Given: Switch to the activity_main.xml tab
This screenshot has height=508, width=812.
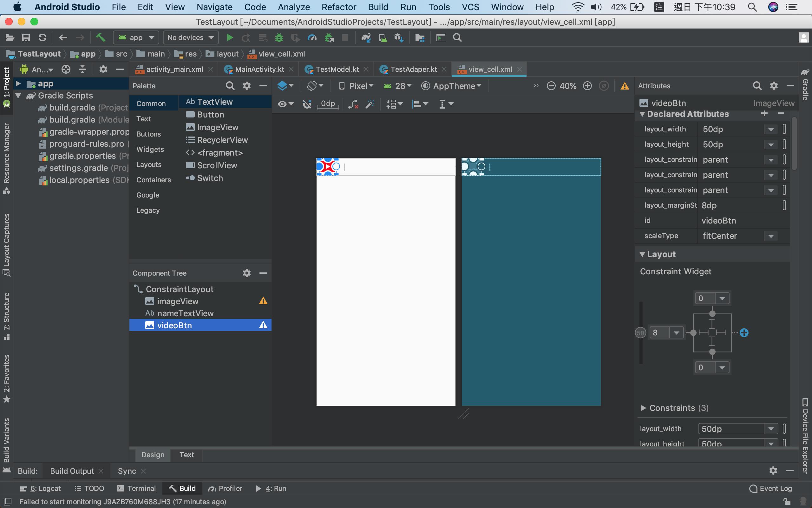Looking at the screenshot, I should (x=174, y=70).
